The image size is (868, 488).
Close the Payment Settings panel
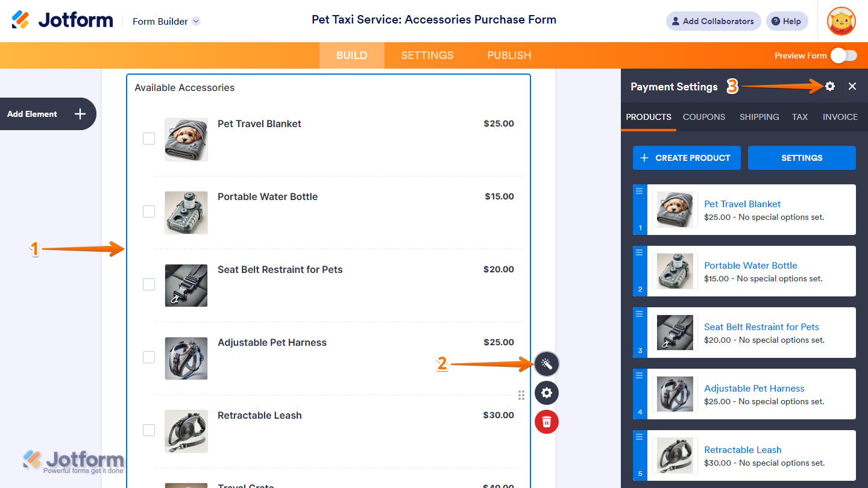852,86
